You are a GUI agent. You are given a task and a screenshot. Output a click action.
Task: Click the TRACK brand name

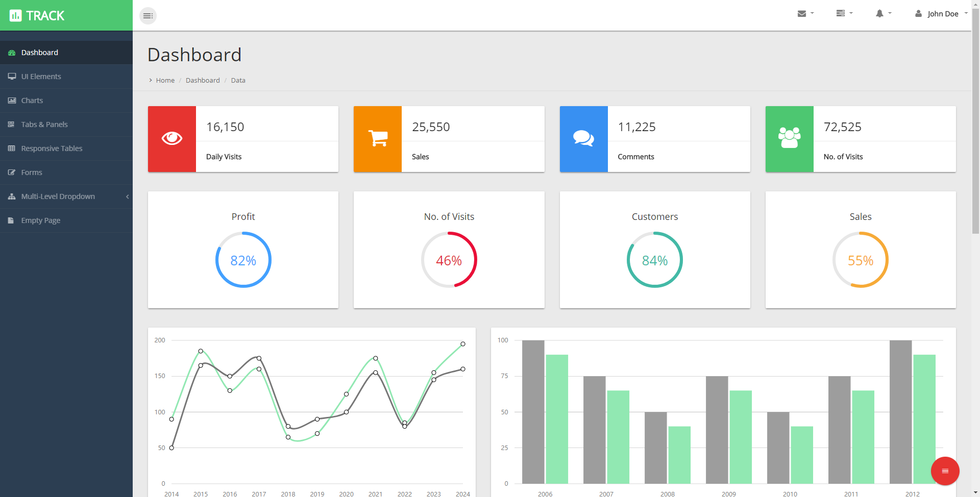click(x=45, y=16)
